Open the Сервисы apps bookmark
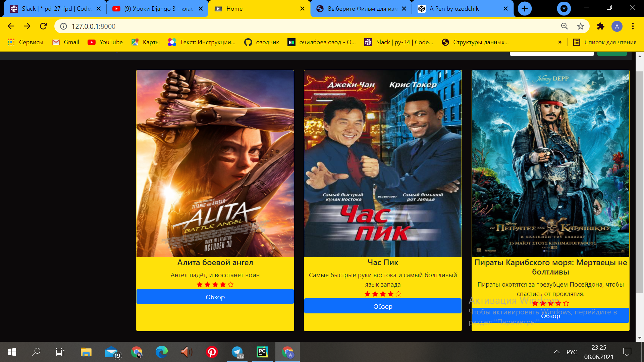 pyautogui.click(x=25, y=42)
